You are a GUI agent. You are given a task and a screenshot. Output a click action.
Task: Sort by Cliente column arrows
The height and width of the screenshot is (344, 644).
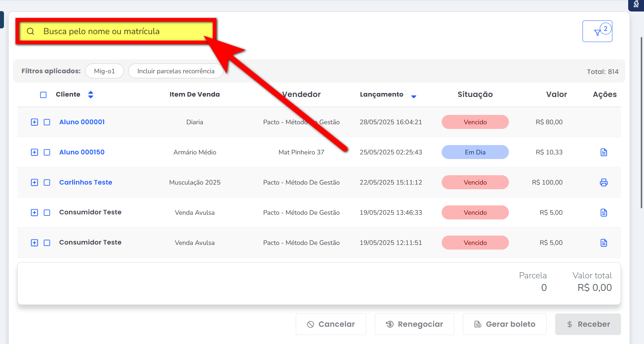(x=91, y=94)
